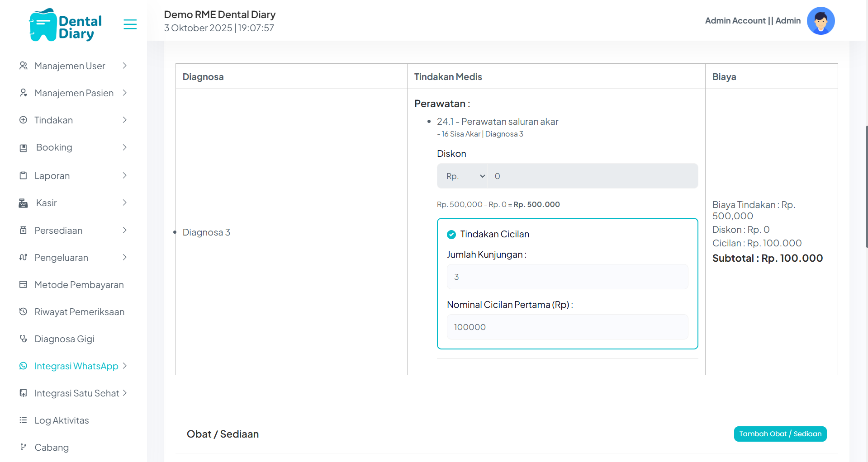Focus the Diskon amount input field
Screen dimensions: 868x462
(593, 176)
